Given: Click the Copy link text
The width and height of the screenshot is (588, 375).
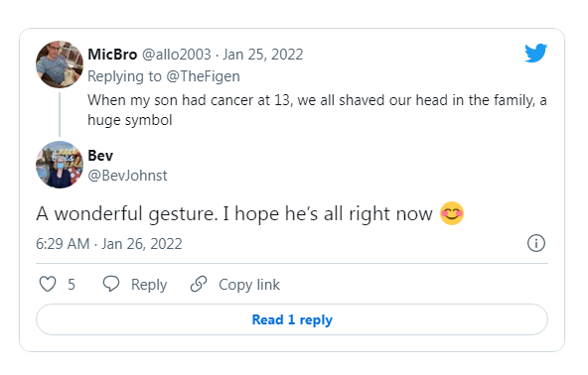Looking at the screenshot, I should coord(249,285).
